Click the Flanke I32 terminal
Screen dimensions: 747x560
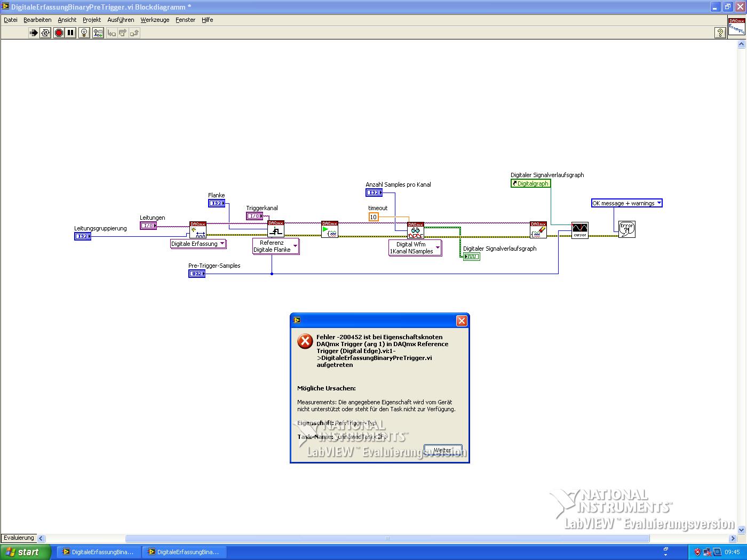[217, 203]
